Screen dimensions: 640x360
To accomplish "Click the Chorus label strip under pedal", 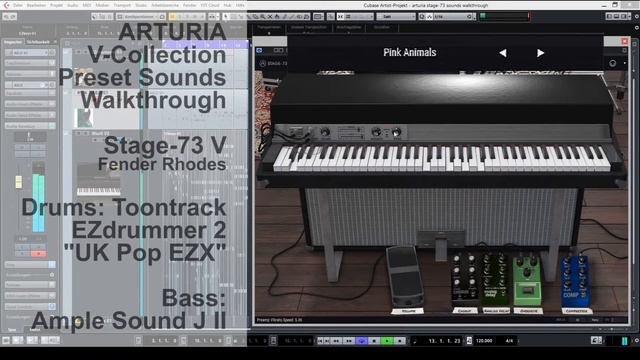I will [x=464, y=311].
